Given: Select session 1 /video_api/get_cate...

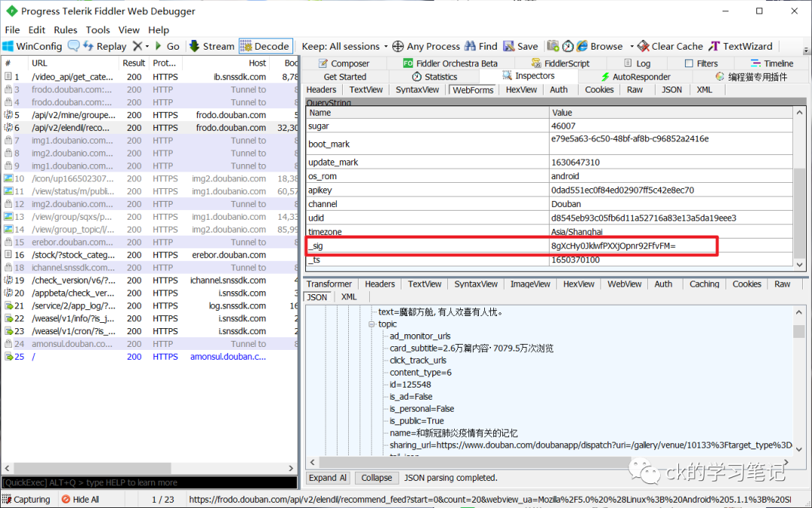Looking at the screenshot, I should tap(150, 77).
